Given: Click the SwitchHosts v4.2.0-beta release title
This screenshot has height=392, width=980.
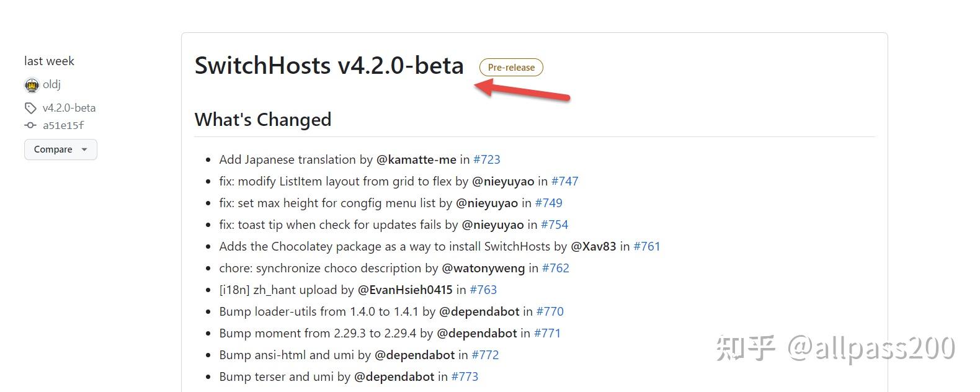Looking at the screenshot, I should [329, 66].
